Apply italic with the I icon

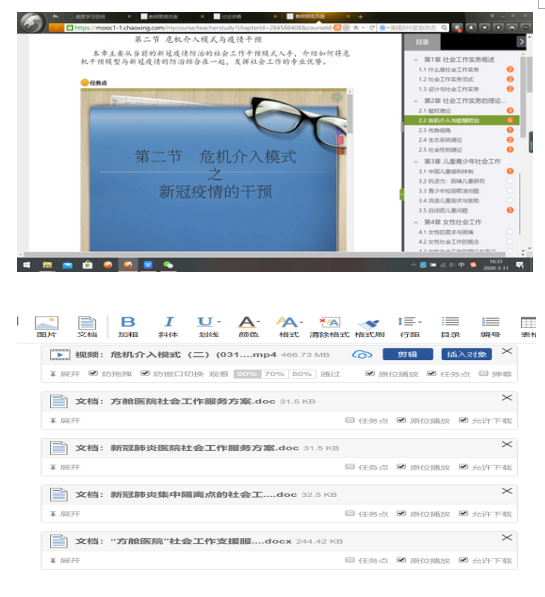[168, 322]
